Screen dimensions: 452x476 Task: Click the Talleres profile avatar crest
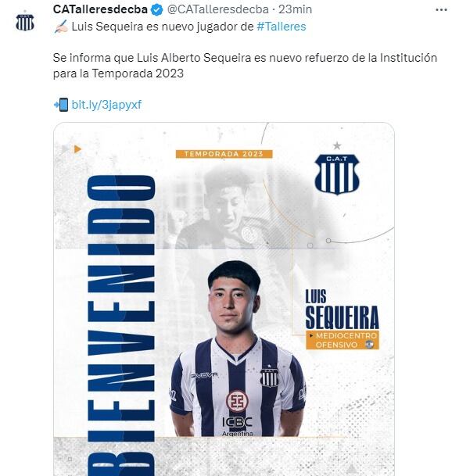click(25, 22)
